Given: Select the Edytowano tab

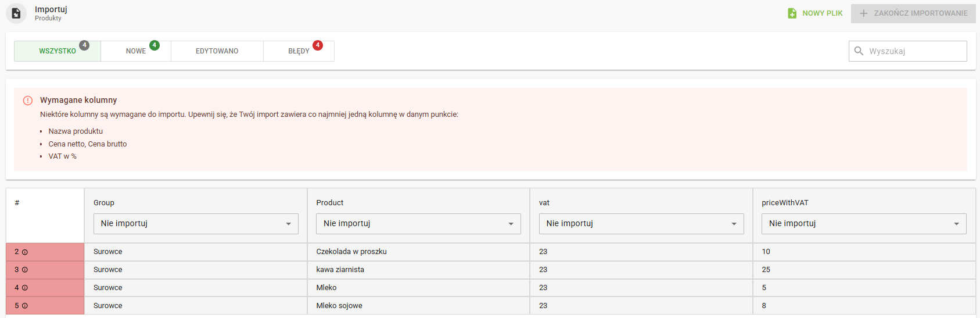Looking at the screenshot, I should pos(217,51).
